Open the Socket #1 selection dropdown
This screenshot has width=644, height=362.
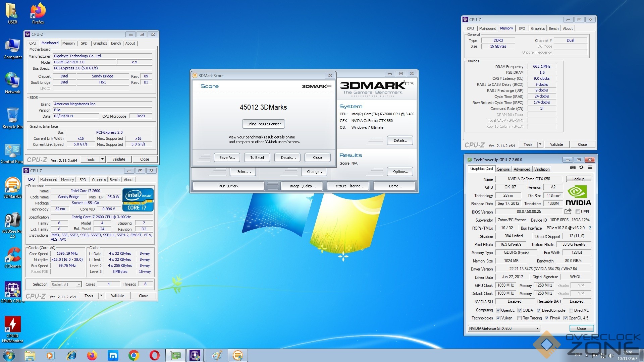(x=78, y=285)
